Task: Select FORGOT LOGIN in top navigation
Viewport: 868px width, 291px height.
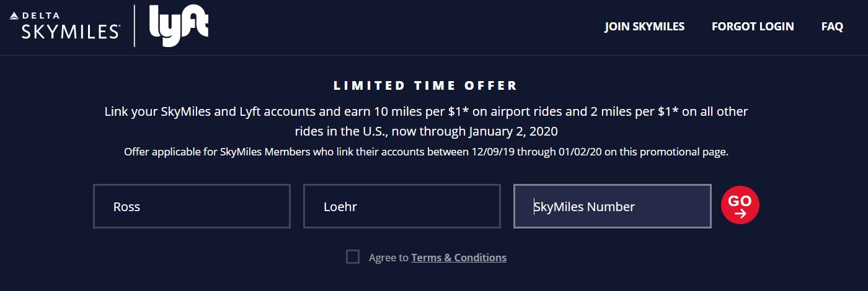Action: coord(753,27)
